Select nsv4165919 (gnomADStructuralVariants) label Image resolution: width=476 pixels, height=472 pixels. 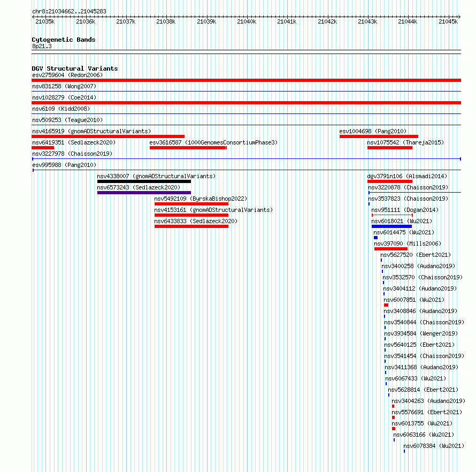coord(91,131)
